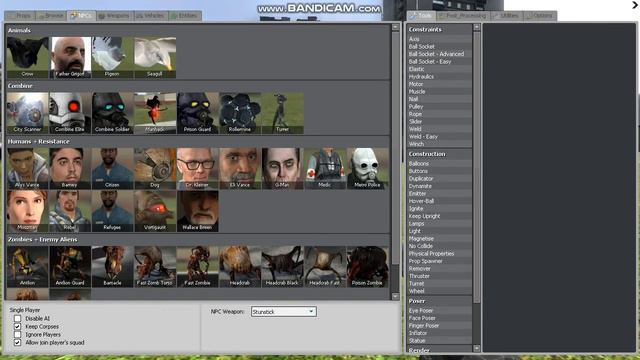Toggle the Ignore Players checkbox
The image size is (640, 360).
pyautogui.click(x=17, y=334)
